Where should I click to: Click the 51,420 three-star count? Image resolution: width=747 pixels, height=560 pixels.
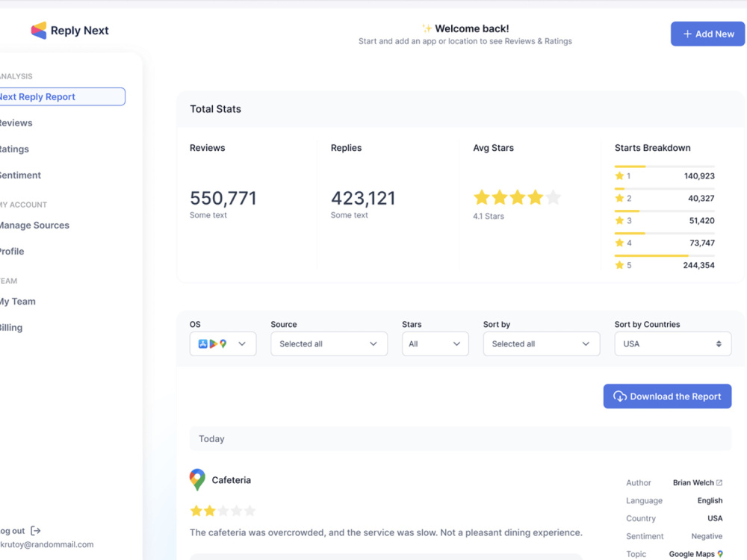coord(701,220)
